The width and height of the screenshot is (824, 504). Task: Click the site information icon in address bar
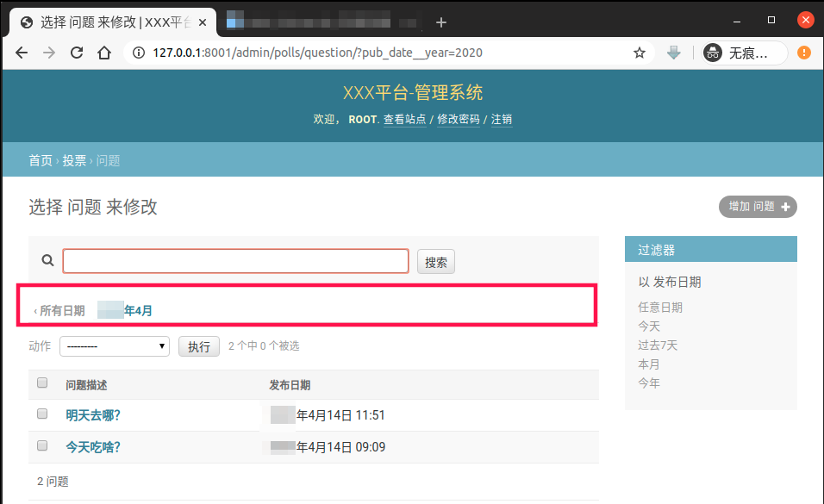[139, 53]
